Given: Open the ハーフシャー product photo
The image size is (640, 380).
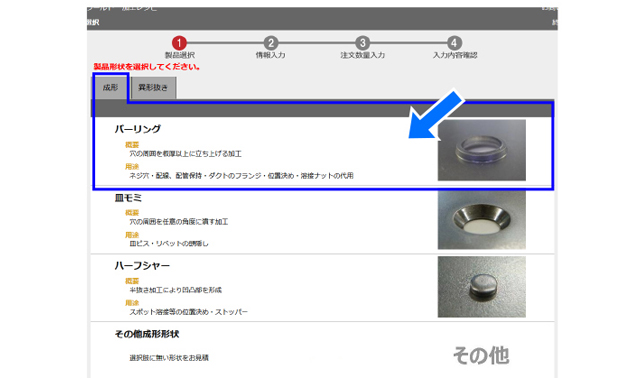Looking at the screenshot, I should pos(482,287).
